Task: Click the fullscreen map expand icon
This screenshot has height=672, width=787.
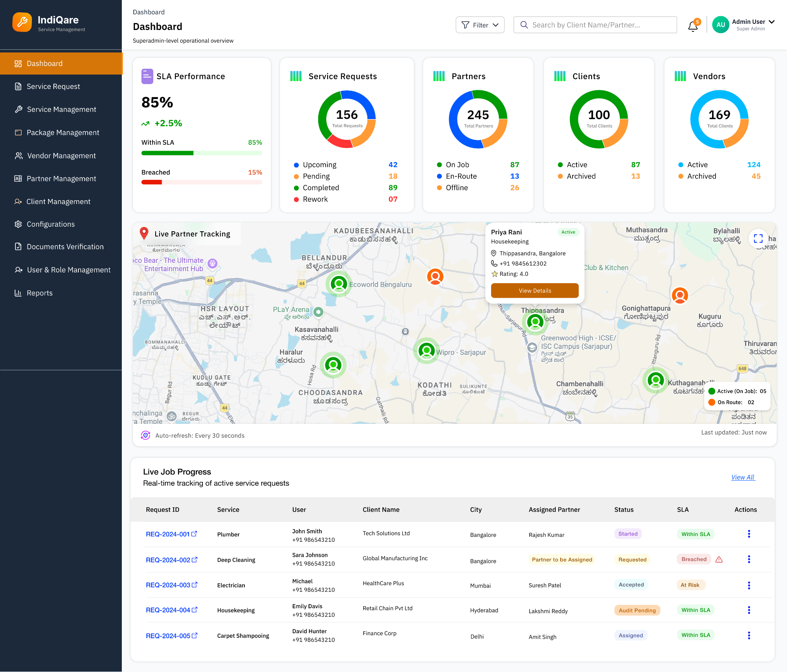Action: (758, 239)
